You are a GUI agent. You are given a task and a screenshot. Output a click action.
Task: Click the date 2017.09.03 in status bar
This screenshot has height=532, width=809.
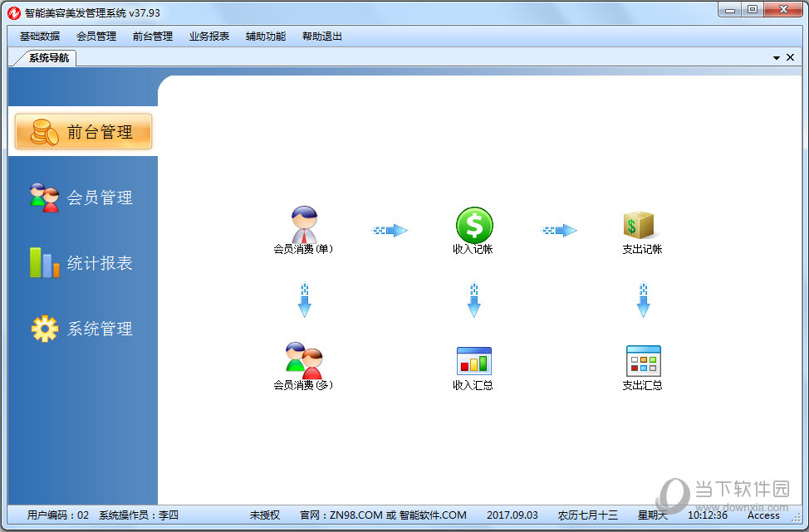point(512,515)
